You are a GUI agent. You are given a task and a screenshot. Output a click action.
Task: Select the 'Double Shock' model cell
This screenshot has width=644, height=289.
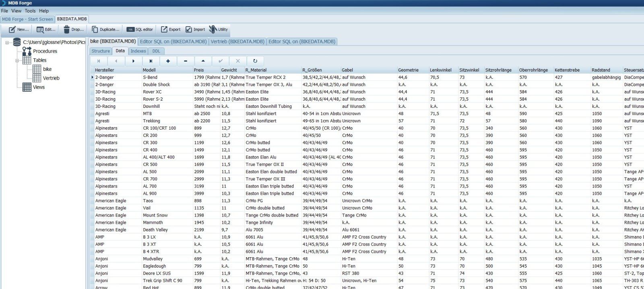(x=167, y=85)
